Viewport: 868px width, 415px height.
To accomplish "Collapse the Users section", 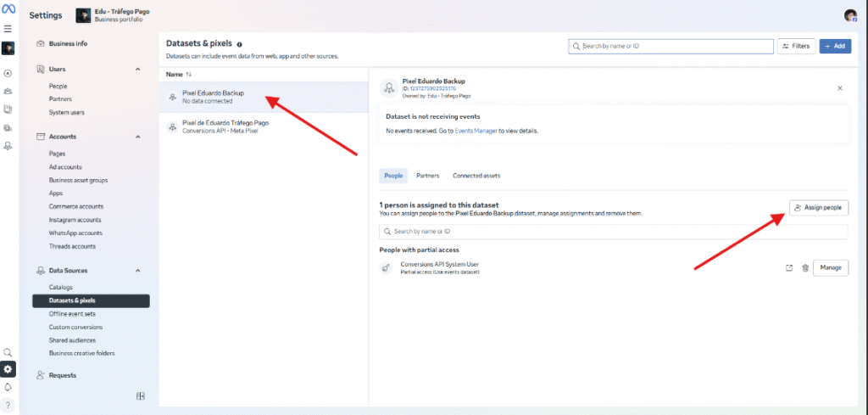I will tap(138, 70).
